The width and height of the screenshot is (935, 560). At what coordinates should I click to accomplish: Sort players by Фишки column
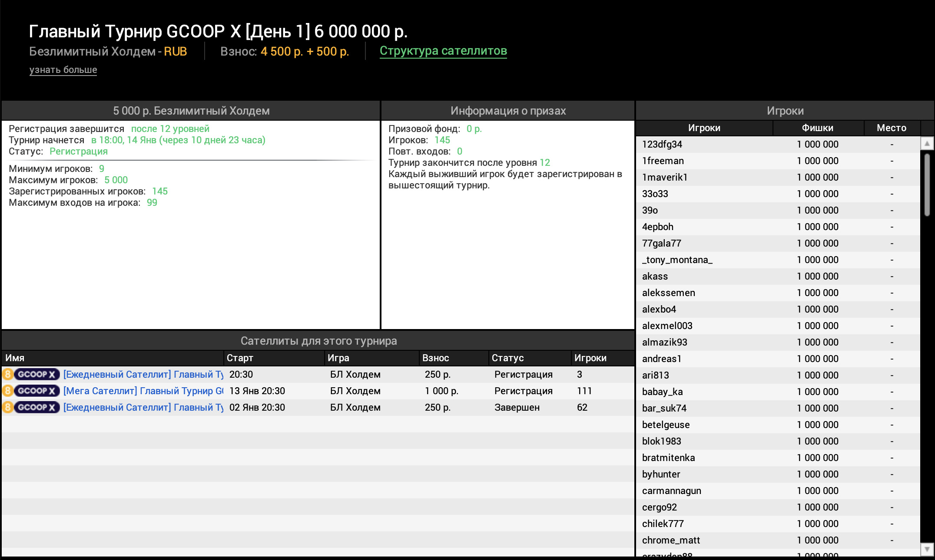pyautogui.click(x=817, y=128)
